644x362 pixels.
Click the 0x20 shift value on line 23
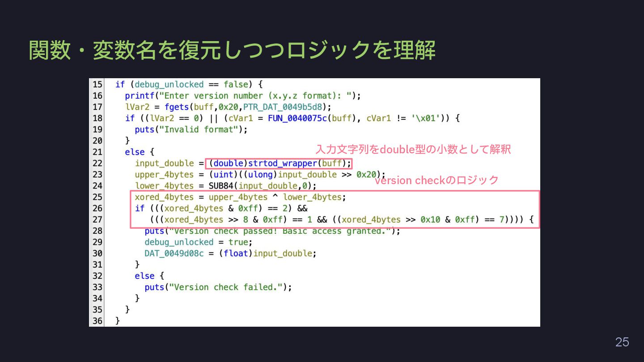366,174
